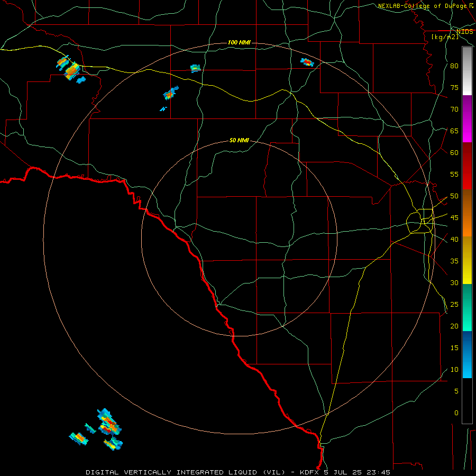Click the scale value 20
The height and width of the screenshot is (476, 476).
pos(454,326)
